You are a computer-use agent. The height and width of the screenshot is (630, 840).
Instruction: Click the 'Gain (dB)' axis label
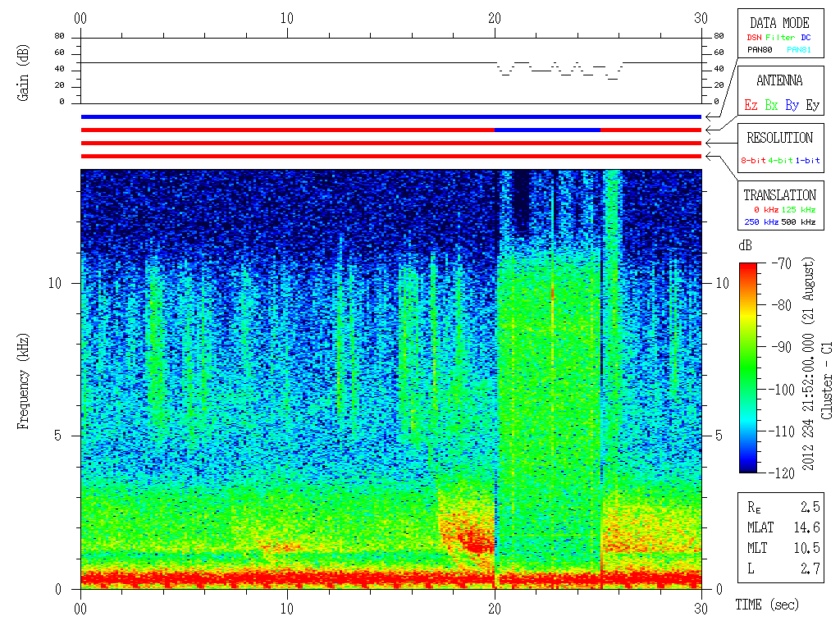22,73
